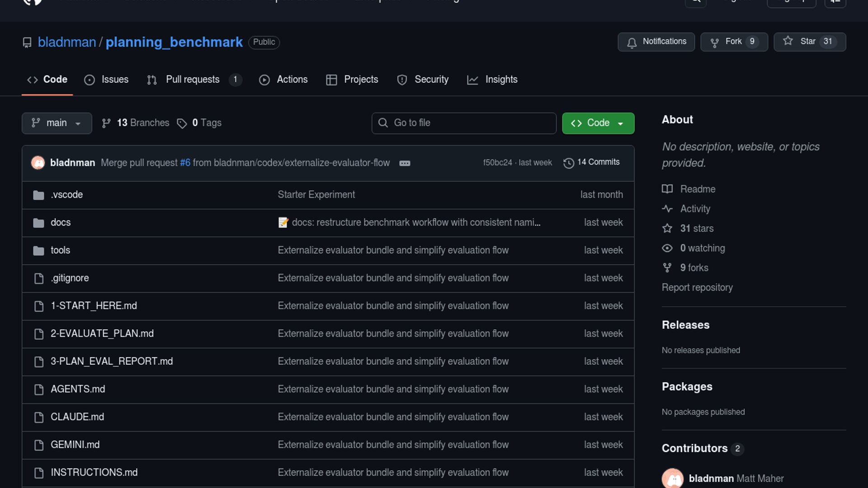Open the Insights tab
Screen dimensions: 868x488
pos(501,80)
